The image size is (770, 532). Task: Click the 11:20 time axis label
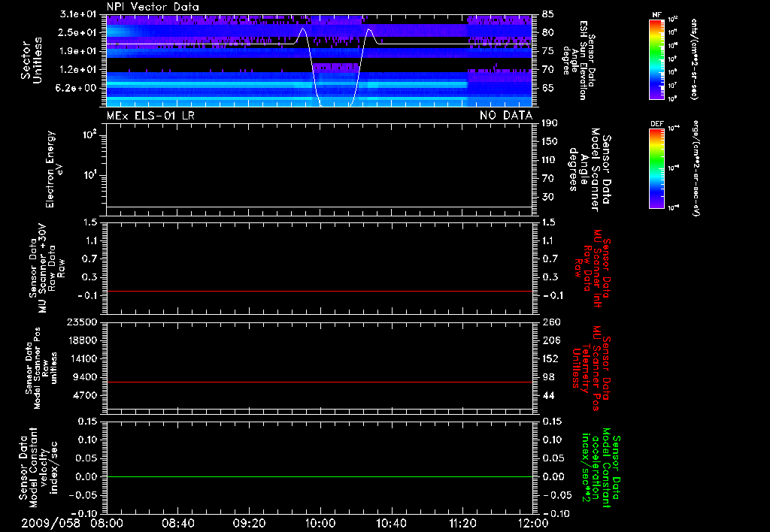[462, 523]
